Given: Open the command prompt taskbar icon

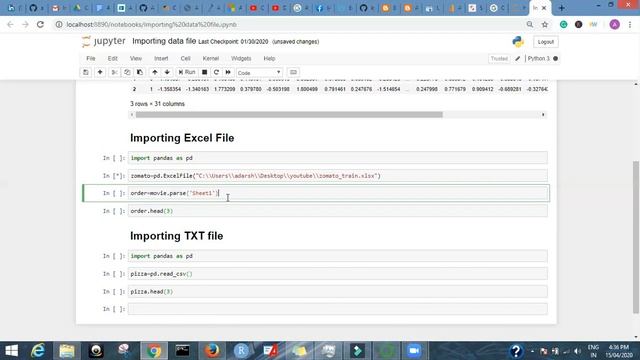Looking at the screenshot, I should (182, 351).
